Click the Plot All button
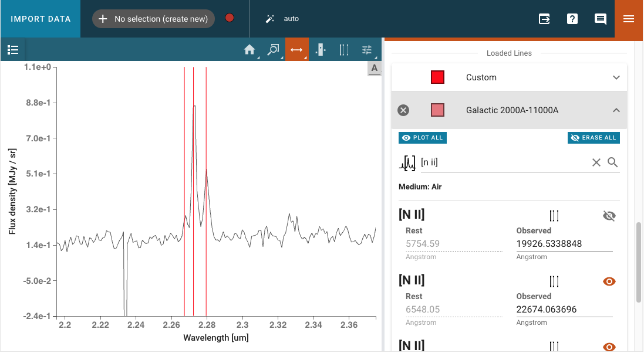 [423, 138]
